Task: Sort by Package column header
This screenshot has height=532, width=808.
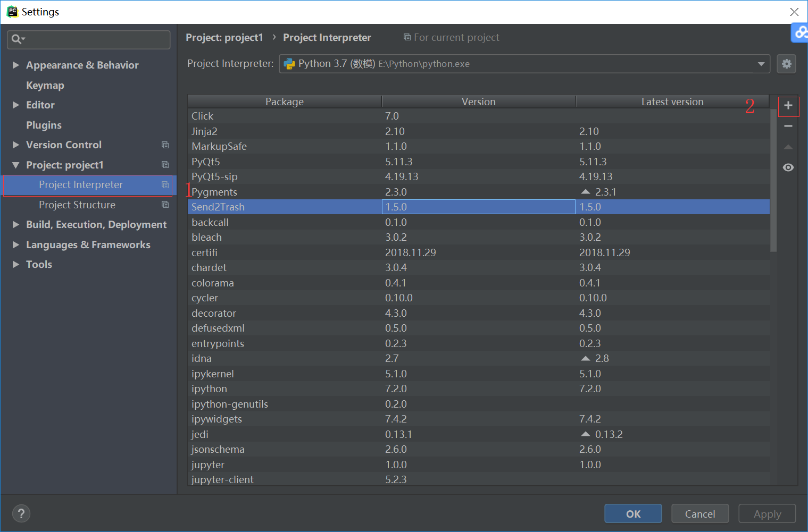Action: [x=285, y=102]
